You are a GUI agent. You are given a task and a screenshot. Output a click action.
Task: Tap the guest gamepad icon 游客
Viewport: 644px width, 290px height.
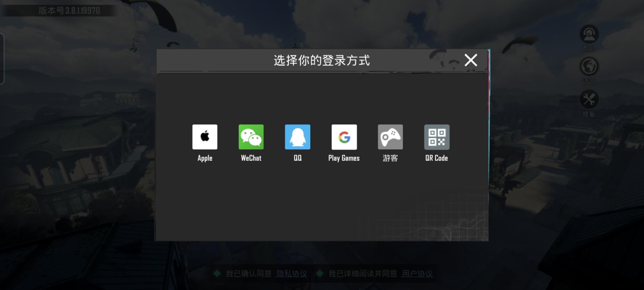(x=390, y=137)
